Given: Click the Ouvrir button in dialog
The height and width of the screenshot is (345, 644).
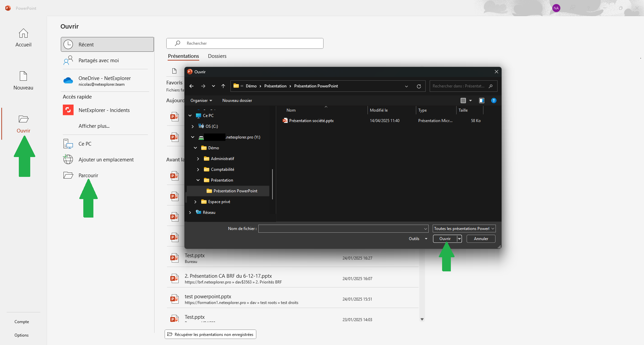Looking at the screenshot, I should [x=445, y=239].
